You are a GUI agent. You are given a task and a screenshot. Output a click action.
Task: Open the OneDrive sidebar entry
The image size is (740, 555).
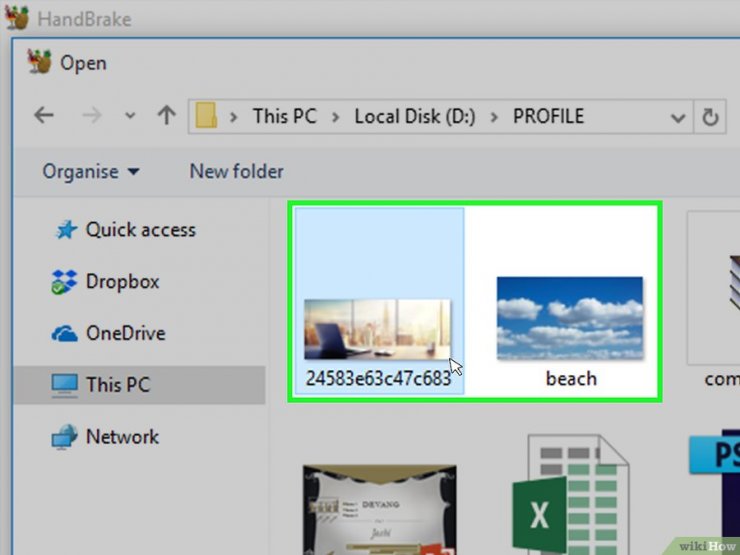tap(126, 334)
